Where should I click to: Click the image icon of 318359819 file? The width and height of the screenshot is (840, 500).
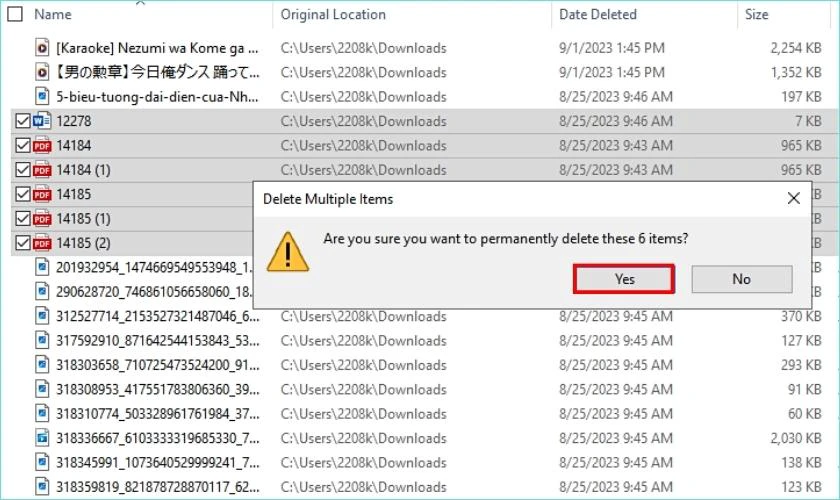point(42,487)
